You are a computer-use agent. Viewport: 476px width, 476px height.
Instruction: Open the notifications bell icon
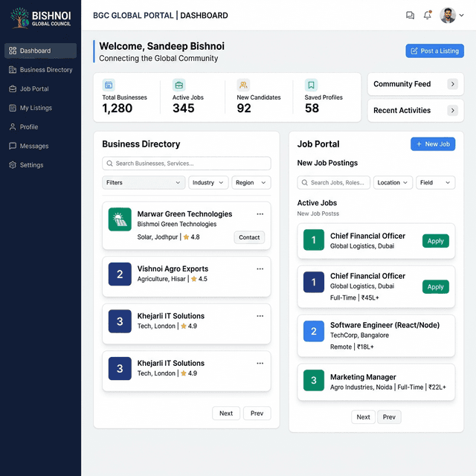tap(428, 15)
